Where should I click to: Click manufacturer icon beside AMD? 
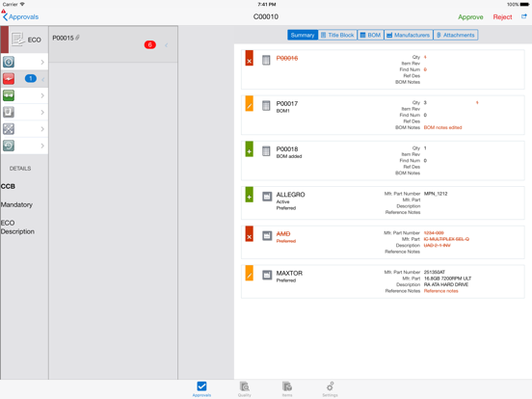click(x=267, y=236)
